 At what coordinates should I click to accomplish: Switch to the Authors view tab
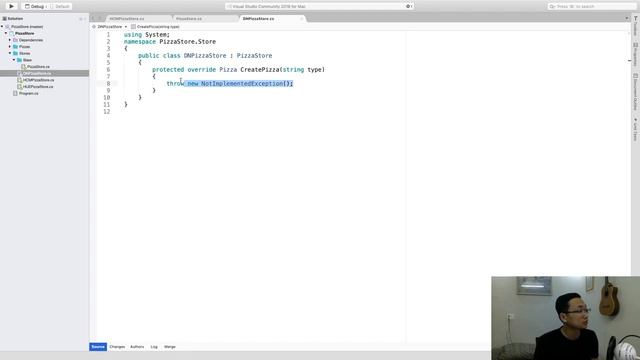click(137, 347)
